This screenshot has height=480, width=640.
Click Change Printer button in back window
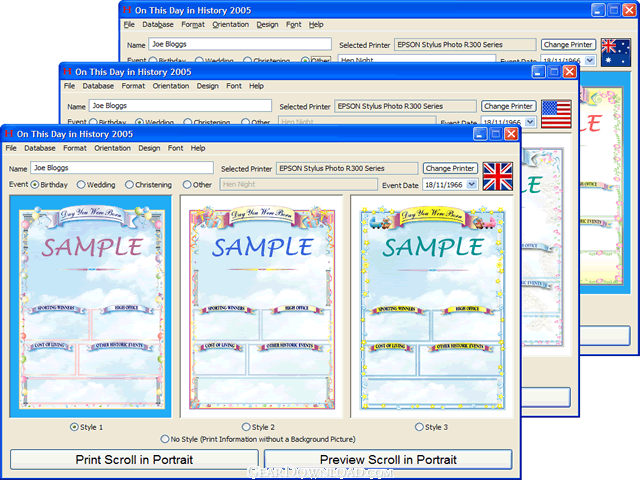(x=568, y=44)
